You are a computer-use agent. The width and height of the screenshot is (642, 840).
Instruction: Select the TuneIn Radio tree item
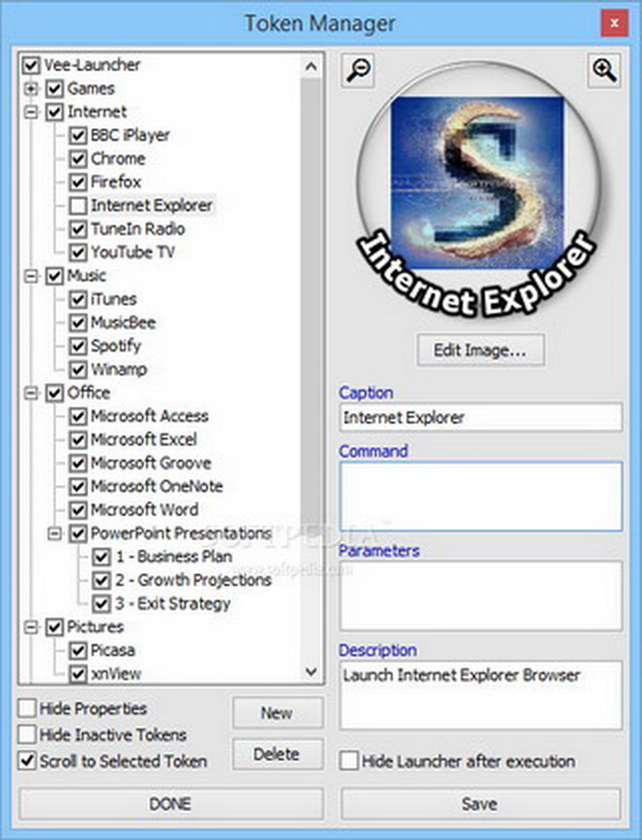pyautogui.click(x=137, y=229)
